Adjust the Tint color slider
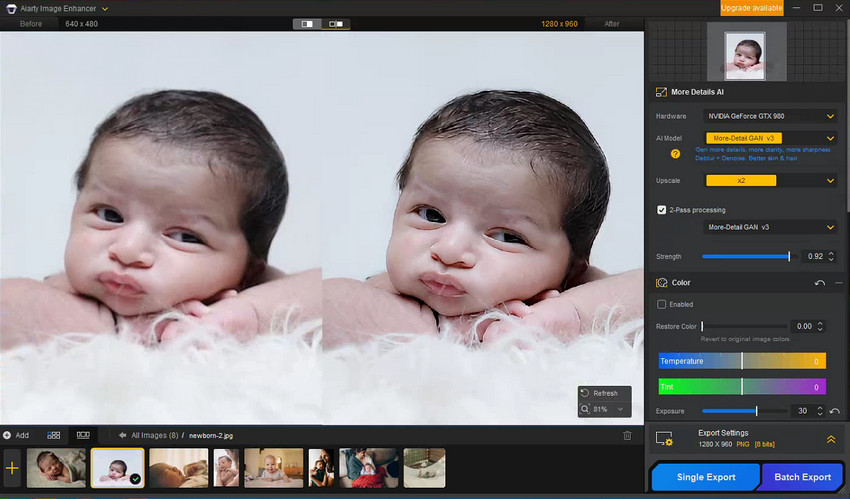The height and width of the screenshot is (499, 850). [x=742, y=387]
